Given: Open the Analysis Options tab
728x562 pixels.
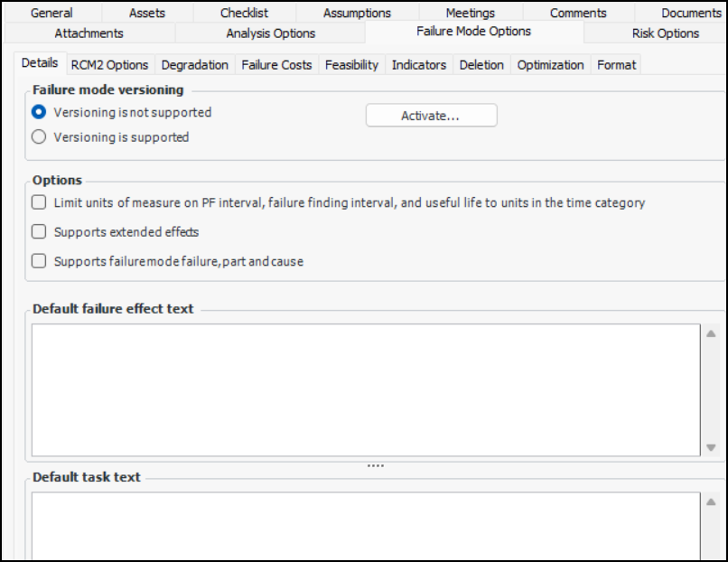Looking at the screenshot, I should (271, 33).
